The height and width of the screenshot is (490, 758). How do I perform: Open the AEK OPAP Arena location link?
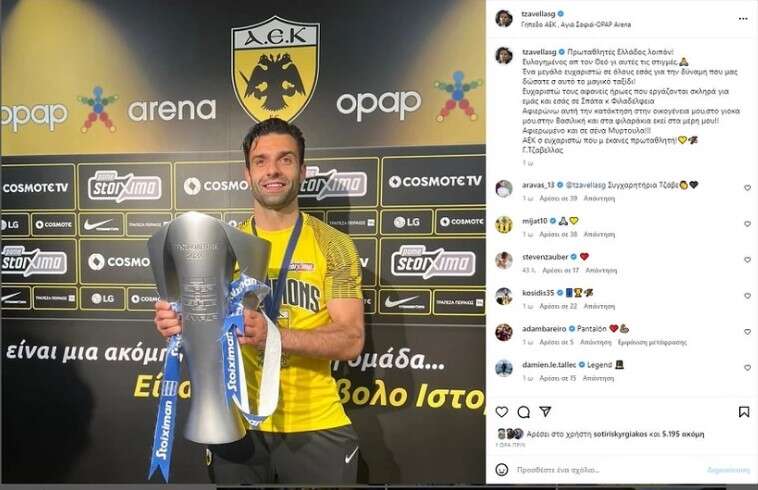click(576, 24)
